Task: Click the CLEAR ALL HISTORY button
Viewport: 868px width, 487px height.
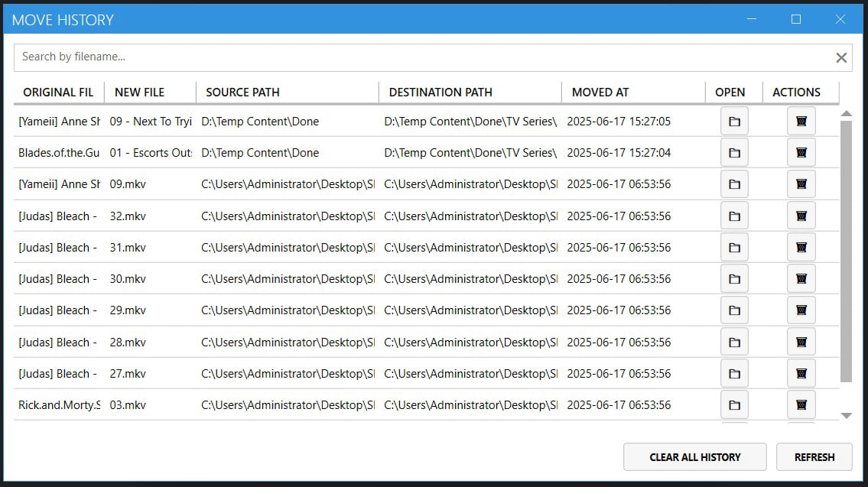Action: (x=694, y=456)
